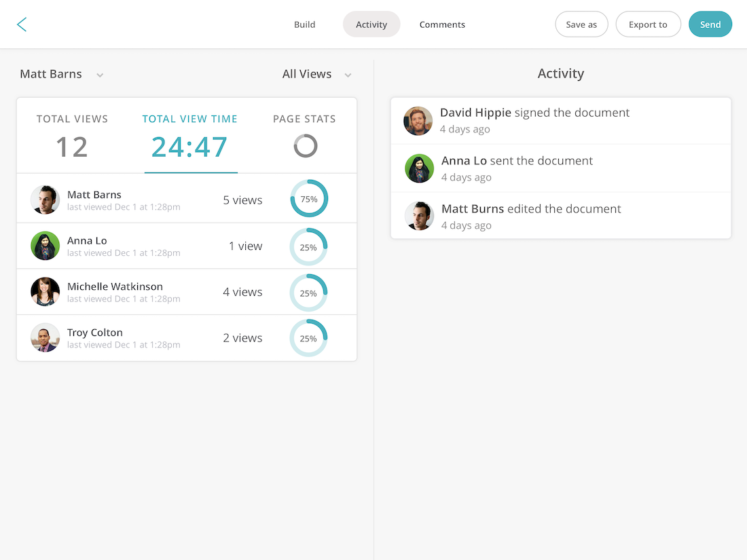Viewport: 747px width, 560px height.
Task: Click the Export to button
Action: coord(648,24)
